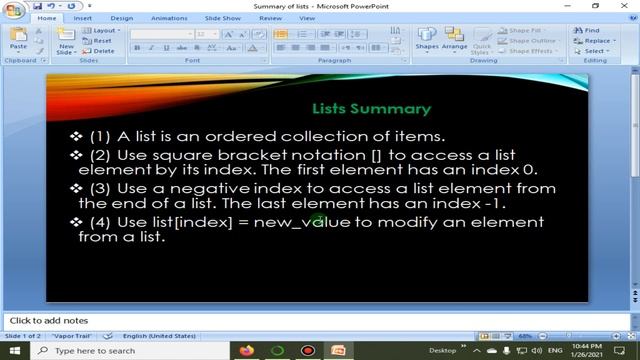Click the Redo icon in Quick Access Toolbar

click(71, 6)
